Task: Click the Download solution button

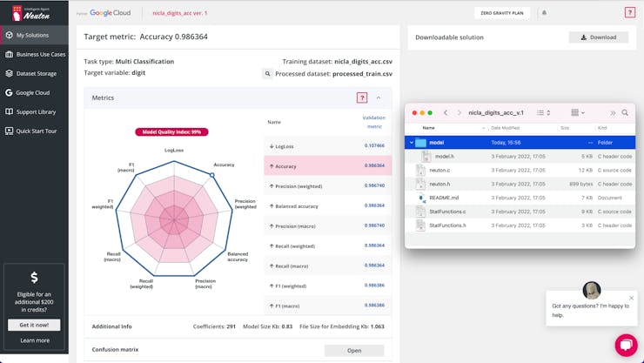Action: tap(599, 37)
